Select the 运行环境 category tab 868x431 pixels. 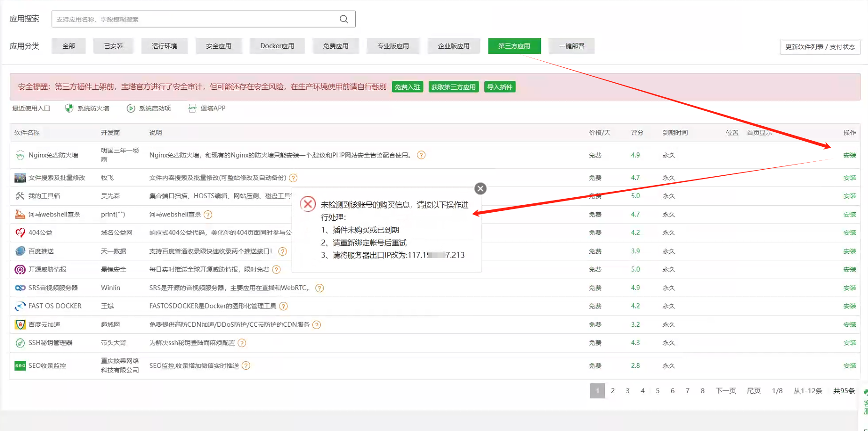[x=165, y=46]
